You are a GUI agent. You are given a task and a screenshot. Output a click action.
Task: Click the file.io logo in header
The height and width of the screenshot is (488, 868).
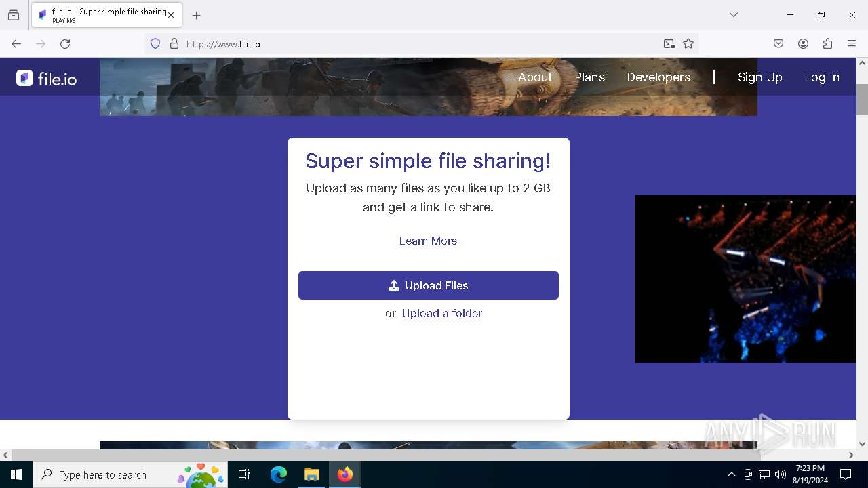pyautogui.click(x=46, y=79)
